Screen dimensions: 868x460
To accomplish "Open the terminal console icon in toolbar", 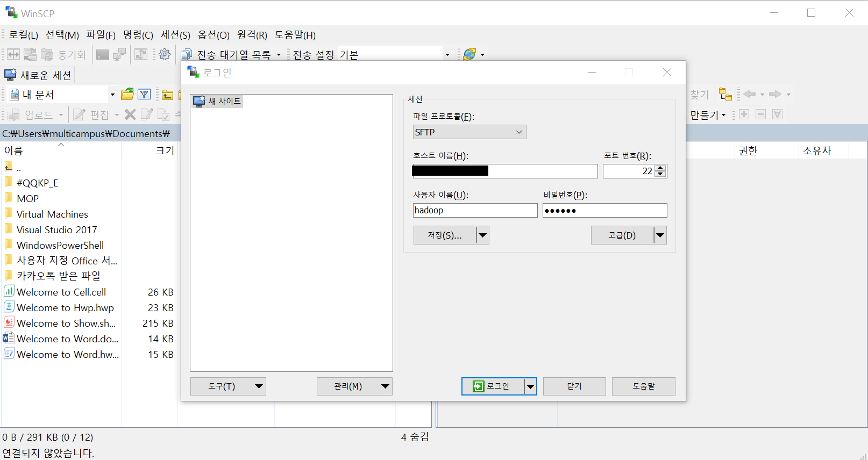I will (103, 54).
